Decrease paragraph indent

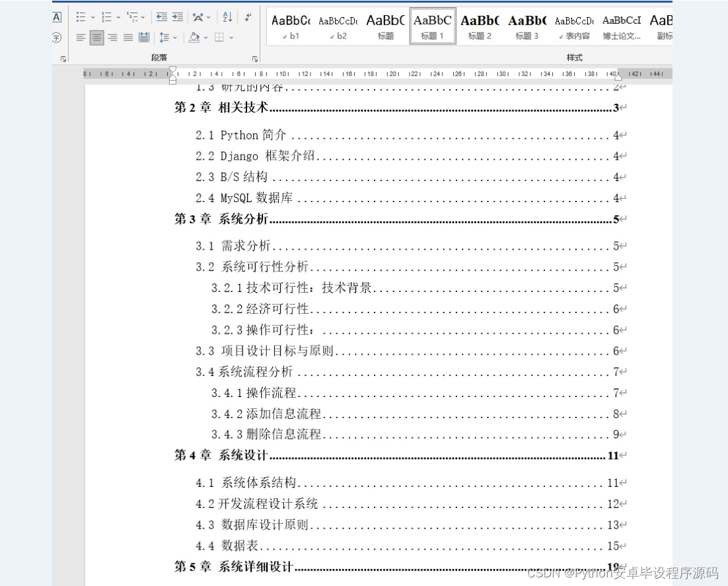[162, 17]
